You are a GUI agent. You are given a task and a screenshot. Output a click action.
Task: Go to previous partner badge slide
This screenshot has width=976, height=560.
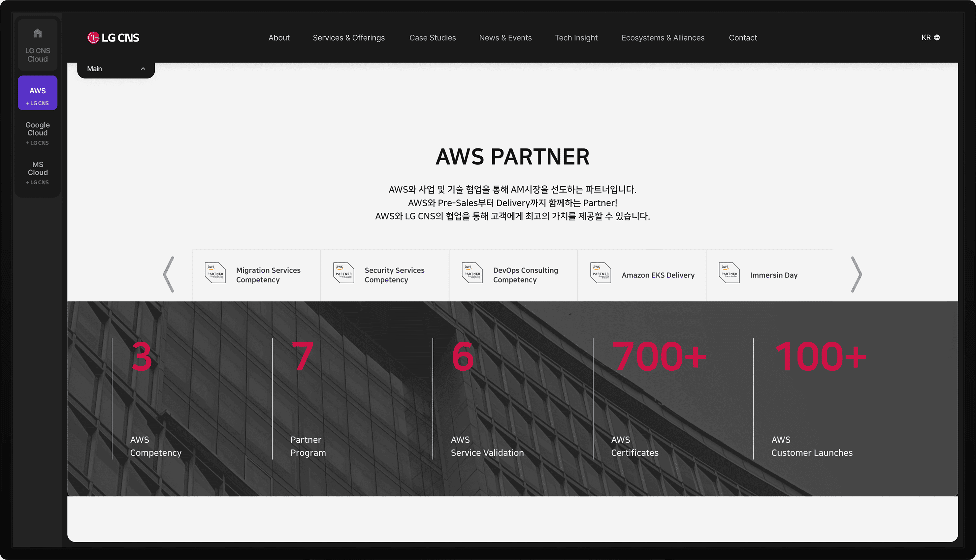coord(169,274)
